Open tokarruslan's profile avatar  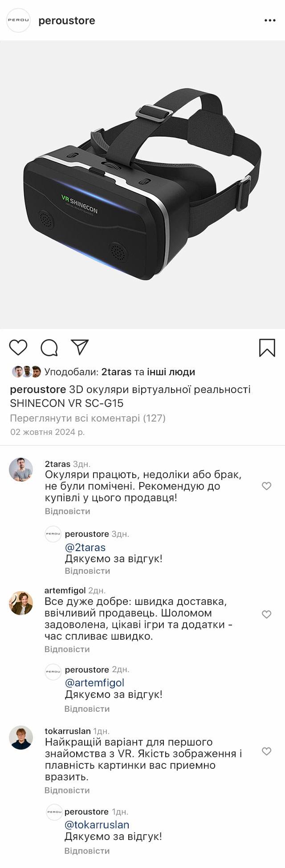[x=21, y=738]
